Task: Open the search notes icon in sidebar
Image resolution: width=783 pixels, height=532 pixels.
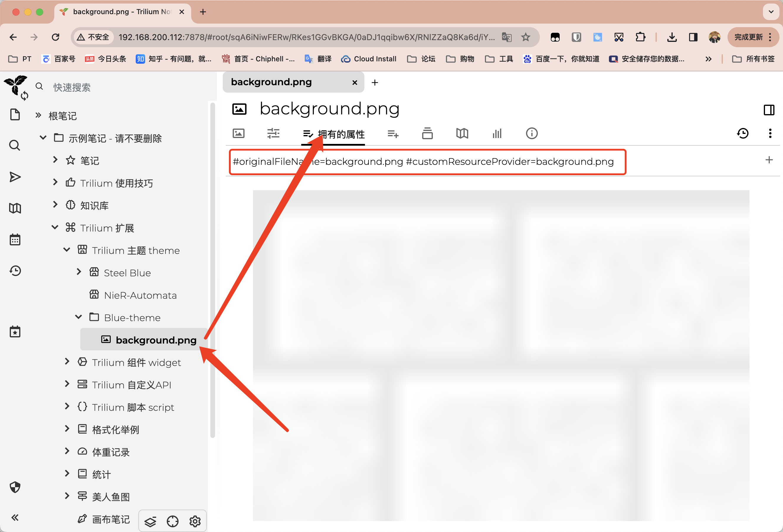Action: point(15,145)
